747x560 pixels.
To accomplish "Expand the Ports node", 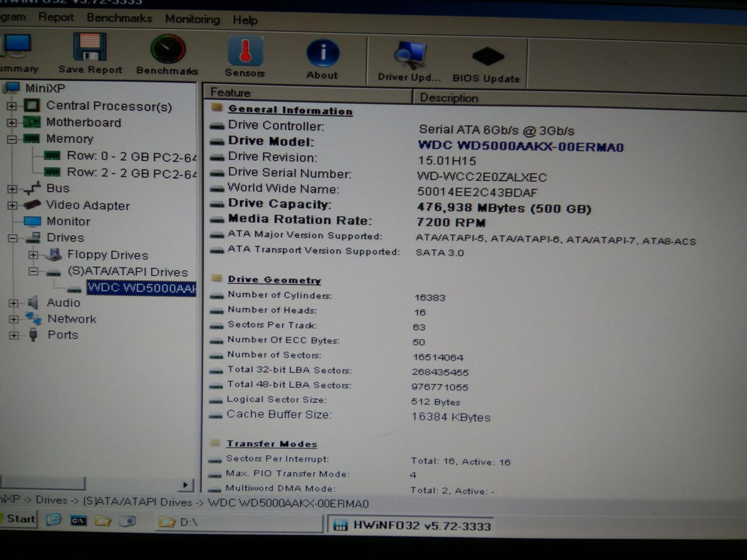I will click(14, 335).
